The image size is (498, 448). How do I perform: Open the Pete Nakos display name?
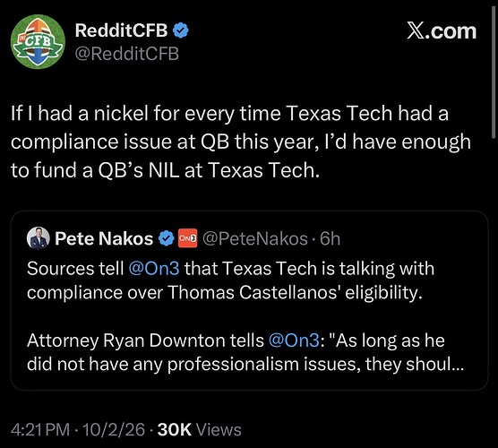point(104,238)
